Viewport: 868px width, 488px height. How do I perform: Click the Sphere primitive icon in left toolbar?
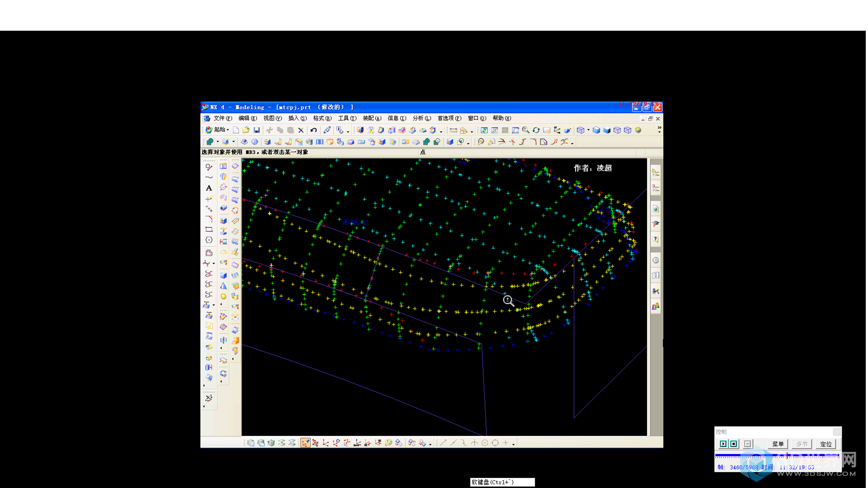223,296
